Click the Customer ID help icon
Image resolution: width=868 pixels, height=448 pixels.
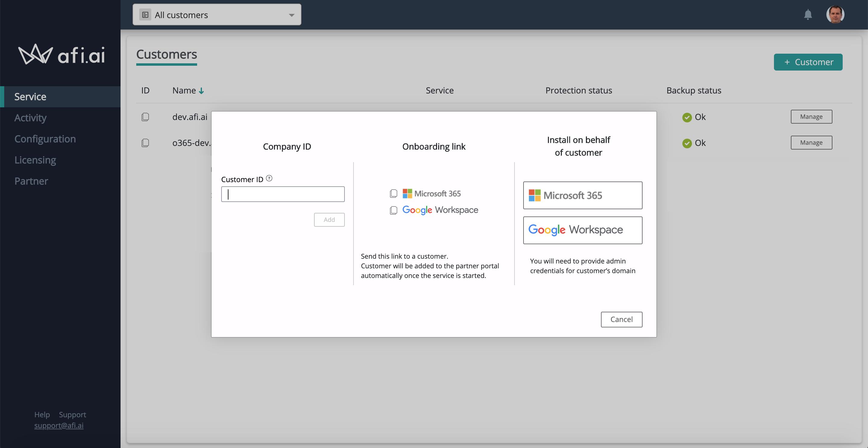[x=269, y=178]
